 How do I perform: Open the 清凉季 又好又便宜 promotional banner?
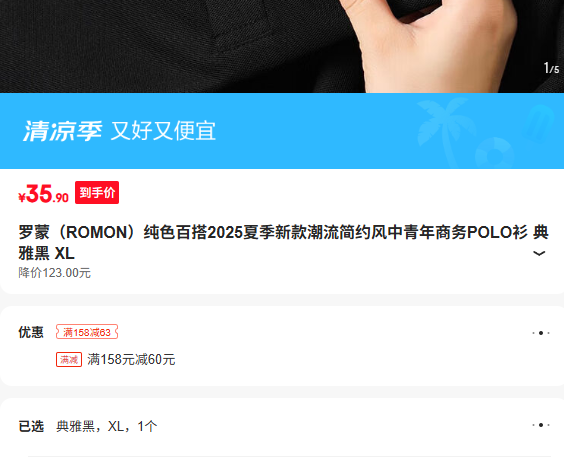(x=282, y=131)
